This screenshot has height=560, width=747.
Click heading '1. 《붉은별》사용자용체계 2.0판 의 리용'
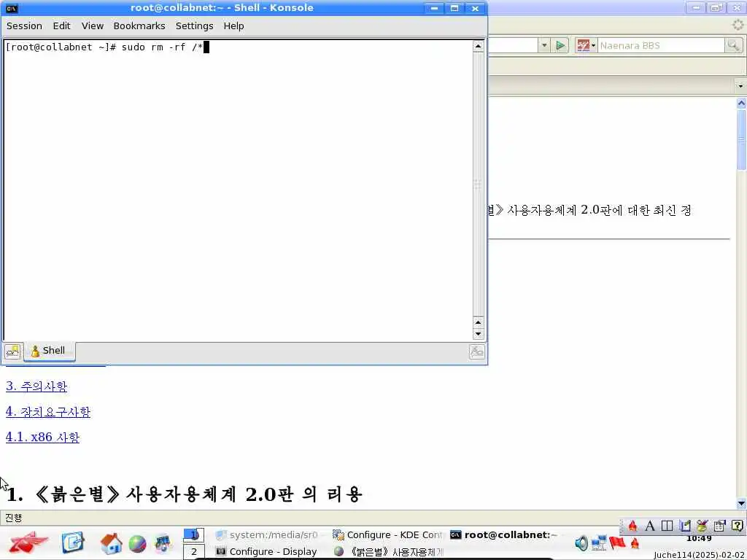pyautogui.click(x=185, y=494)
